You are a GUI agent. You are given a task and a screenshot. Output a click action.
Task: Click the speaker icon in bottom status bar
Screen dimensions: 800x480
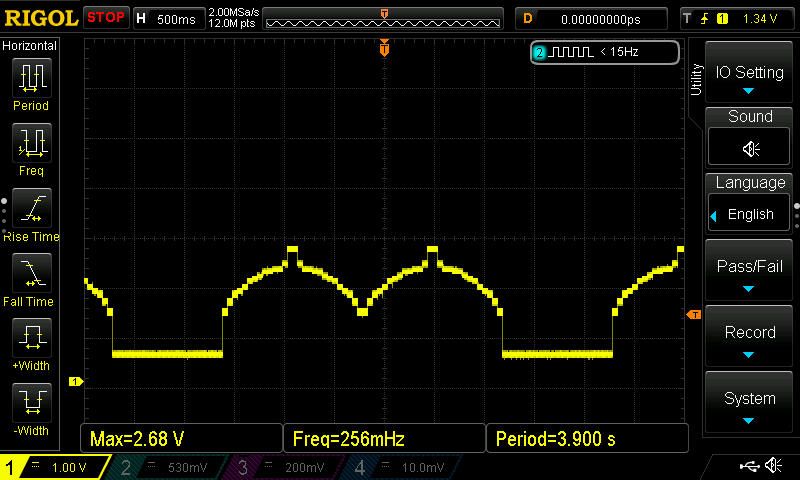773,466
